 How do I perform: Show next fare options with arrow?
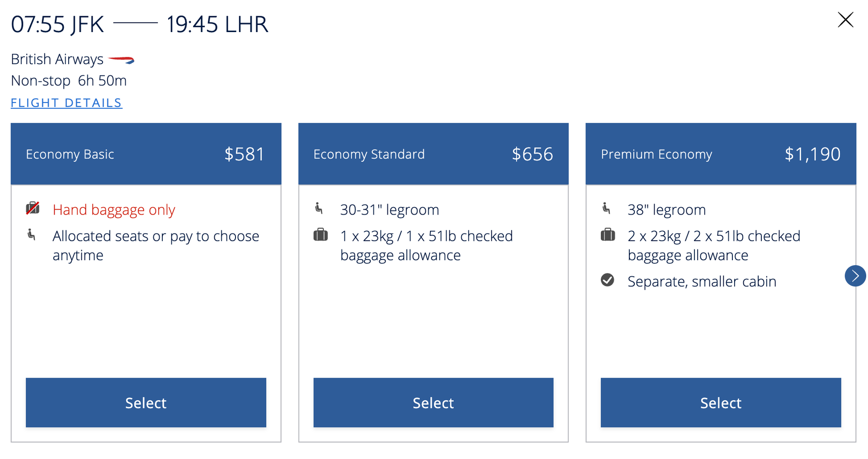(855, 276)
